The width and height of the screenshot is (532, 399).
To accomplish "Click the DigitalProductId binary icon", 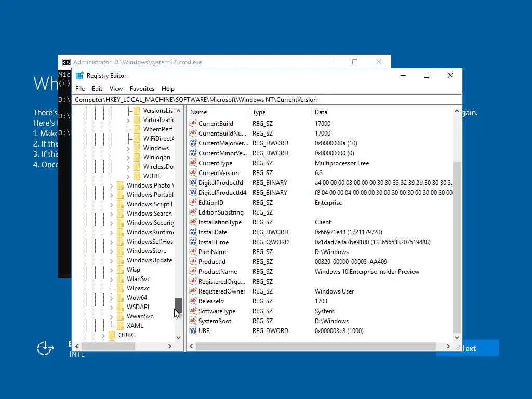I will 193,182.
